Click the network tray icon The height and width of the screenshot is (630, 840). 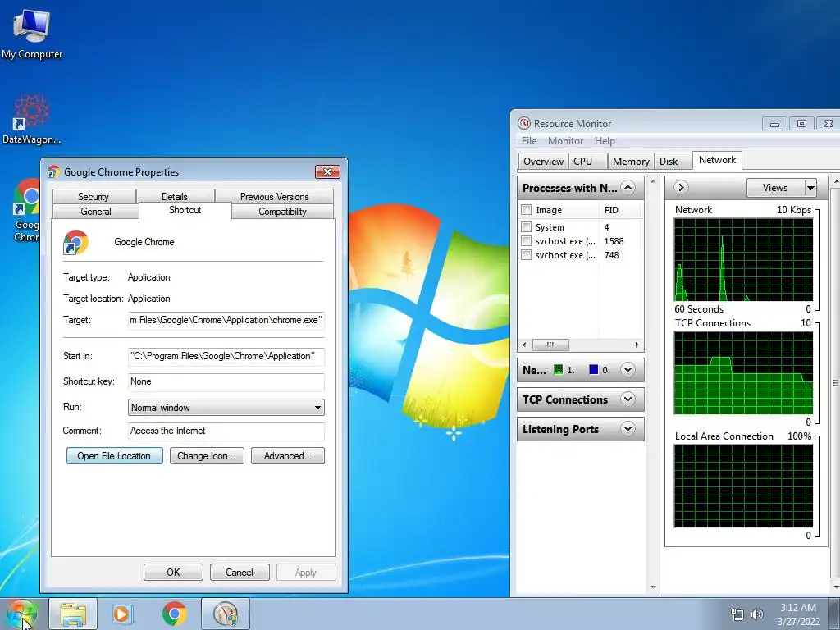pyautogui.click(x=737, y=614)
